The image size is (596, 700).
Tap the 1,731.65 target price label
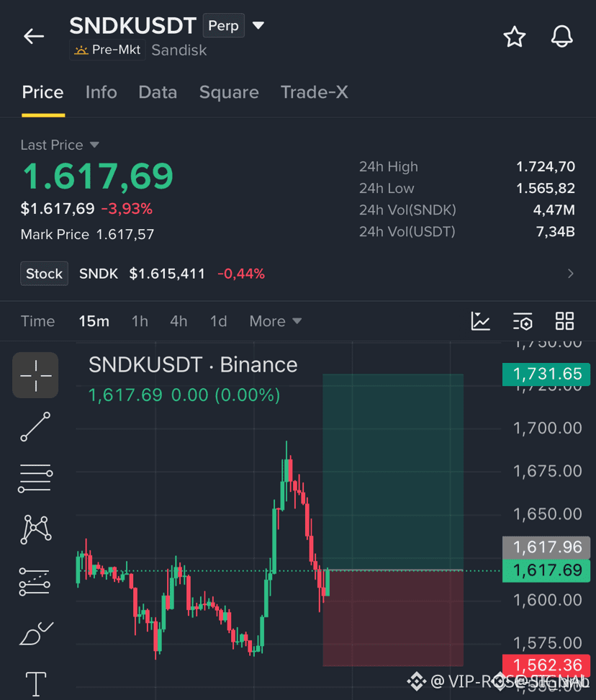(x=546, y=374)
